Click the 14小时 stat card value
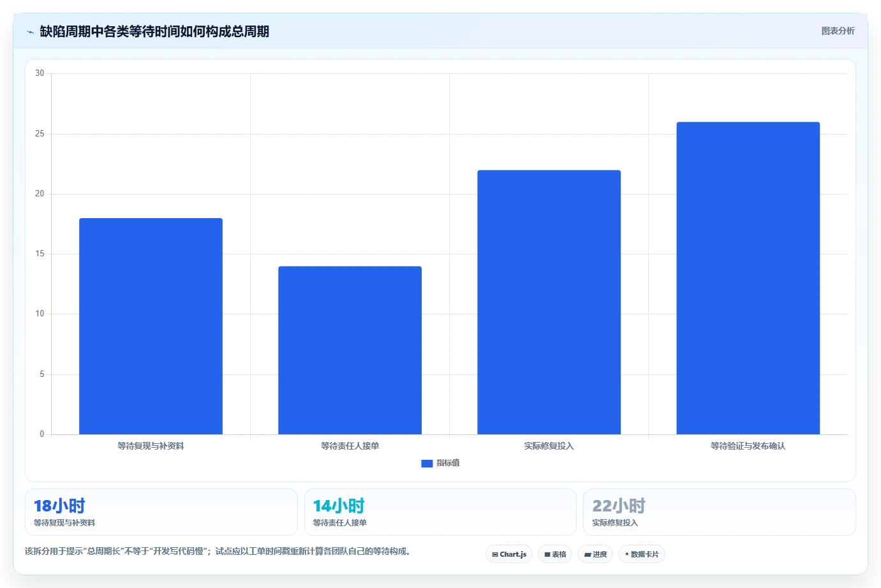The width and height of the screenshot is (881, 588). (339, 506)
